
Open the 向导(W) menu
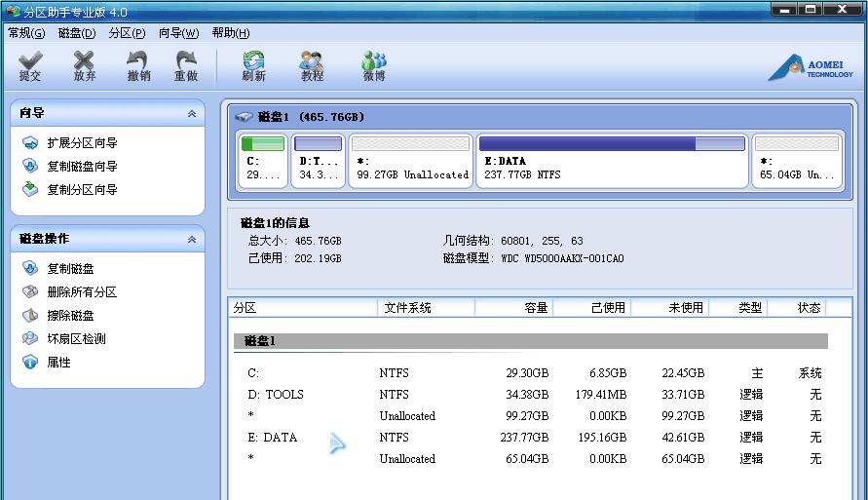tap(179, 33)
